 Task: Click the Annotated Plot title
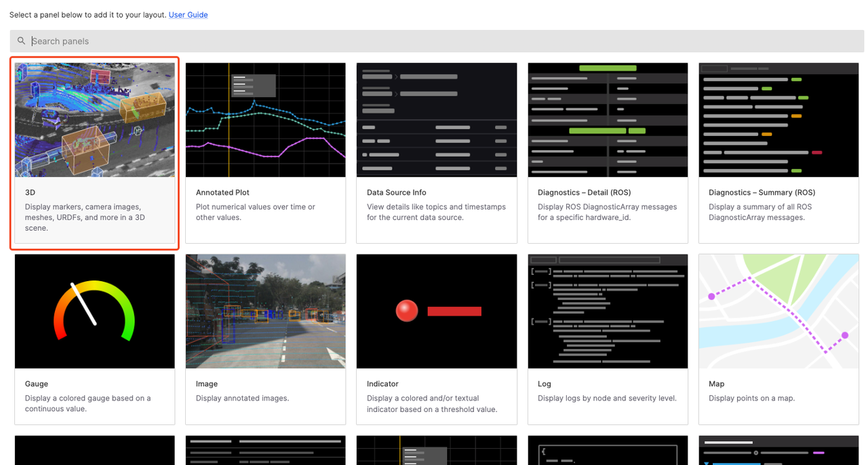pyautogui.click(x=223, y=193)
